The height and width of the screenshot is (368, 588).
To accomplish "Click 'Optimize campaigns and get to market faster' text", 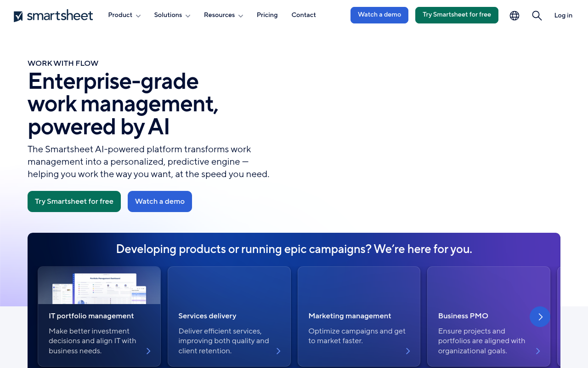I will pyautogui.click(x=357, y=336).
